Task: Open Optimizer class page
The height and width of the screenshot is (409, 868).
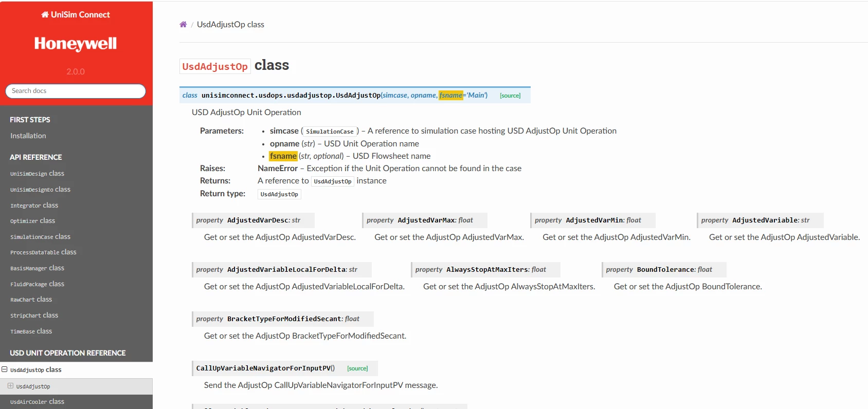Action: 32,221
